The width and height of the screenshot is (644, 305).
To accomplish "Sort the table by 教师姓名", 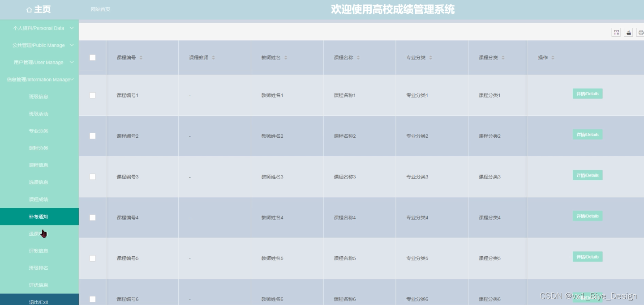I will pyautogui.click(x=286, y=57).
